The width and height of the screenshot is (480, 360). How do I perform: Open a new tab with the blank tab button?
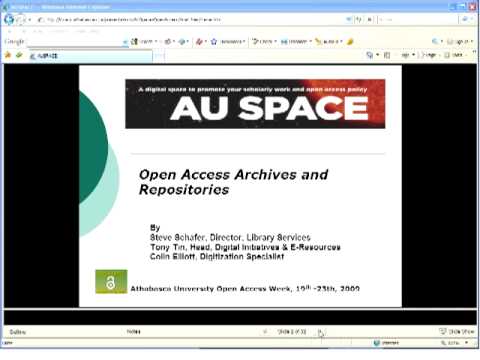click(159, 56)
